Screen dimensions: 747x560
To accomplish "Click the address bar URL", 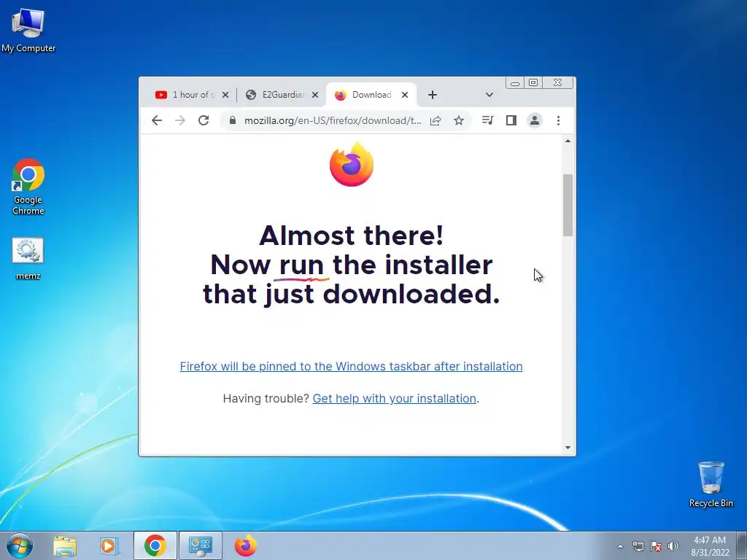I will pos(333,120).
